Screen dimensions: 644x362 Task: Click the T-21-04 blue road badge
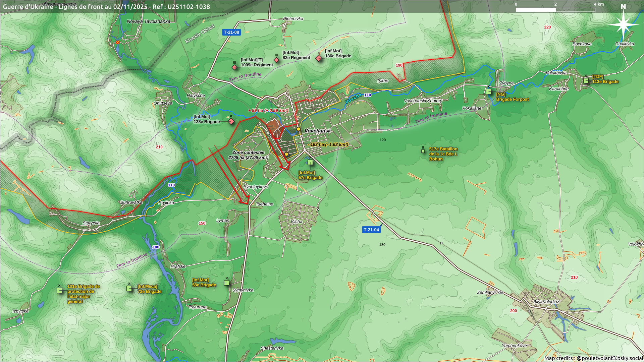point(371,230)
